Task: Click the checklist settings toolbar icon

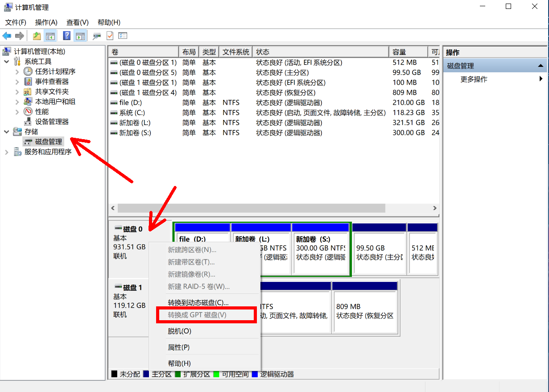Action: (123, 36)
